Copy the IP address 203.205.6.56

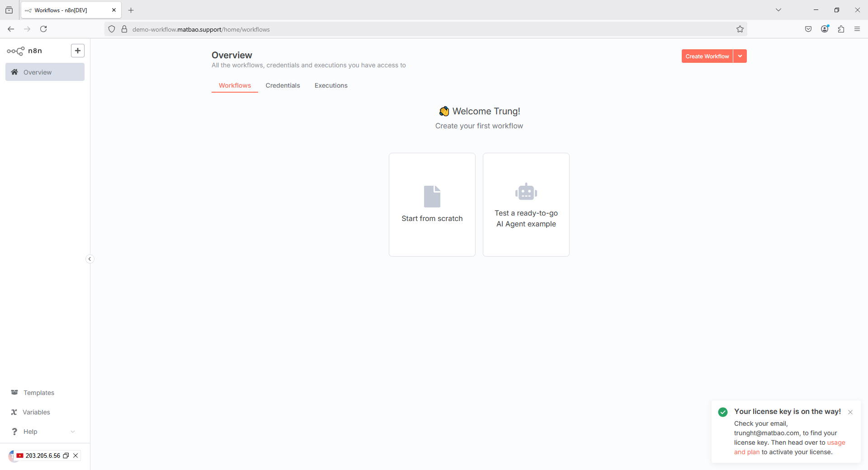pyautogui.click(x=66, y=456)
